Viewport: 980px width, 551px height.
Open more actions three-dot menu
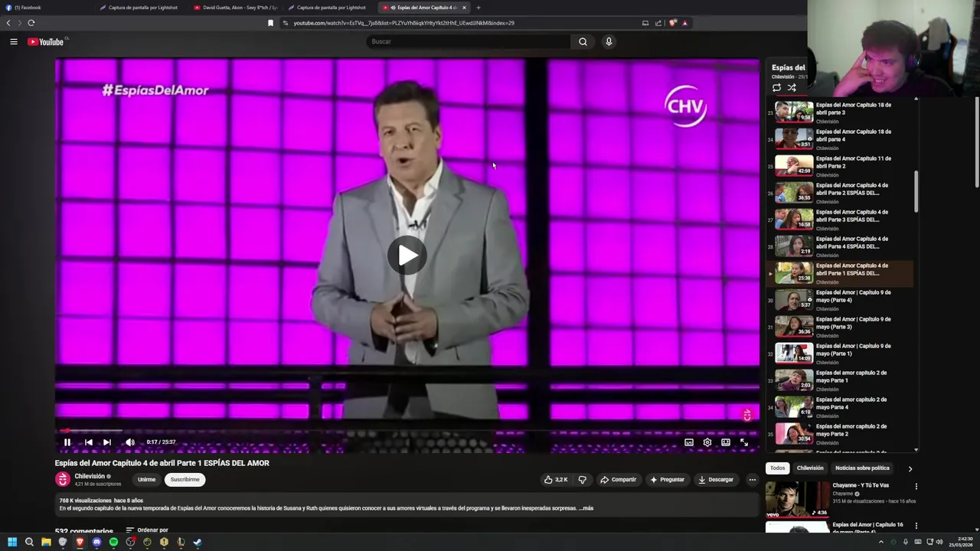click(x=752, y=480)
